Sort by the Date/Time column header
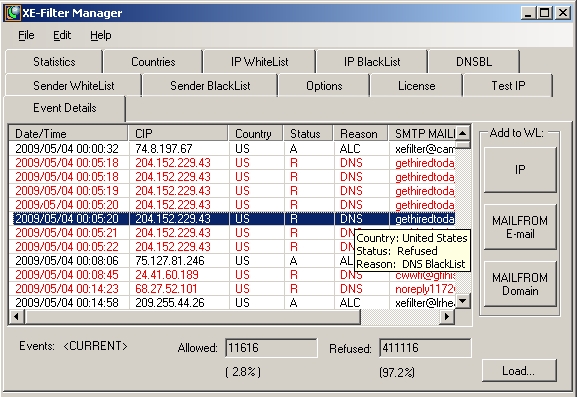Screen dimensions: 577x397 tap(68, 134)
